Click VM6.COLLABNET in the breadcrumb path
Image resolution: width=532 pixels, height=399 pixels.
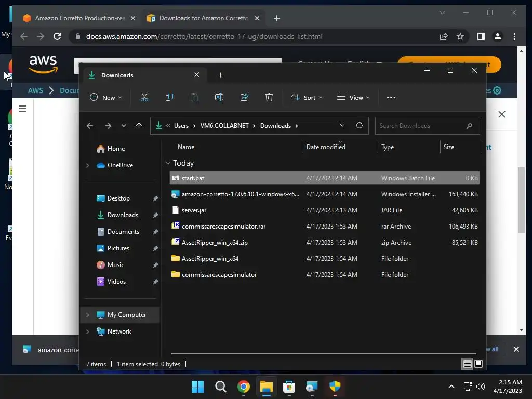coord(224,126)
